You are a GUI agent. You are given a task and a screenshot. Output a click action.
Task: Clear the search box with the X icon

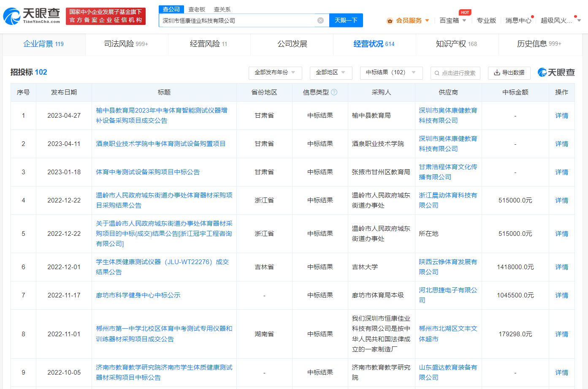point(320,20)
